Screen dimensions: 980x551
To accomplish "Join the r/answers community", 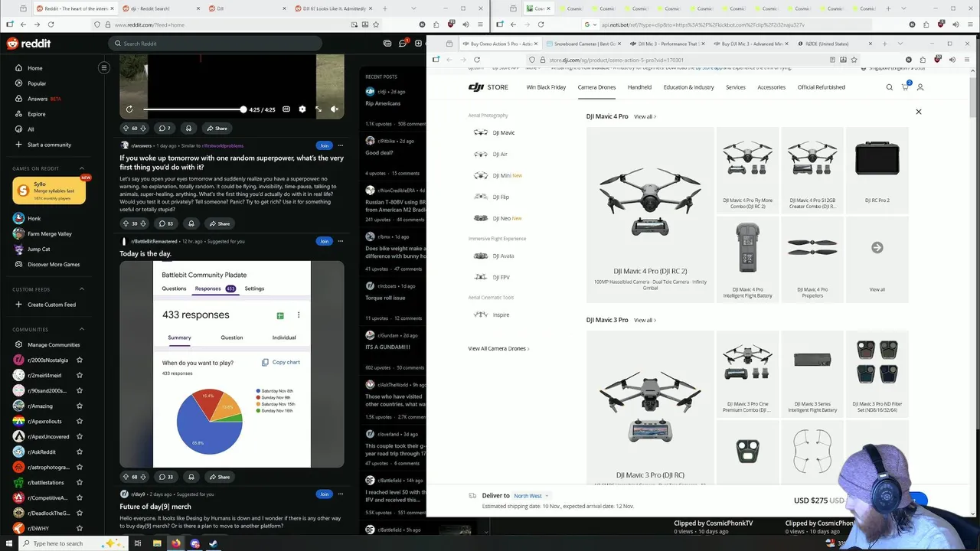I will pyautogui.click(x=324, y=145).
